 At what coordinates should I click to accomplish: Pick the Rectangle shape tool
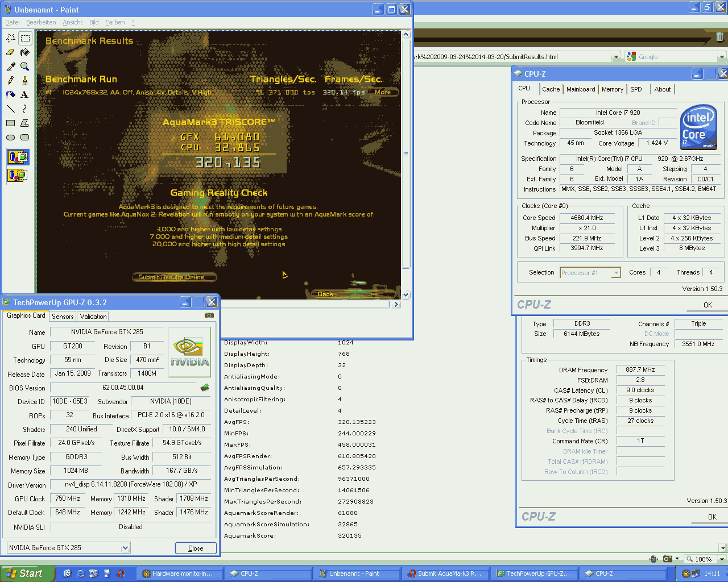(11, 123)
